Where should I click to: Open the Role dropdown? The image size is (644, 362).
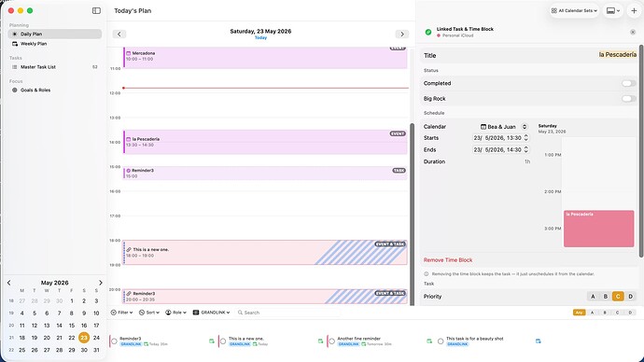point(175,313)
